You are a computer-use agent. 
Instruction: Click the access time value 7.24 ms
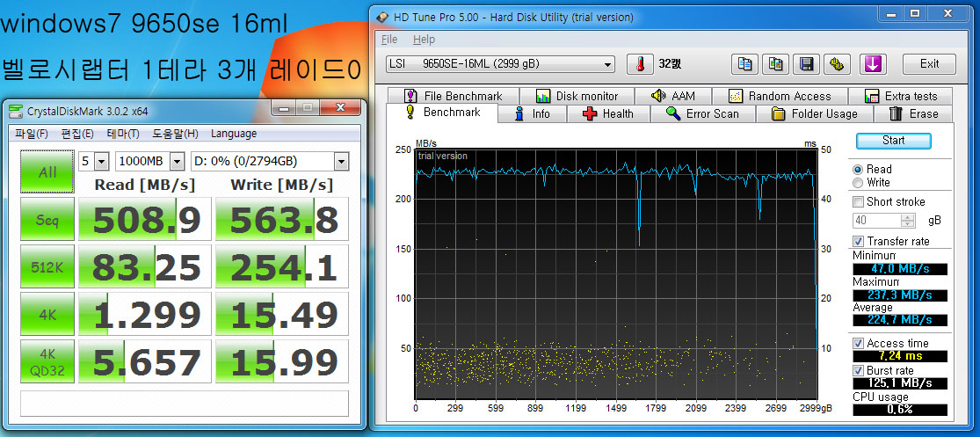900,356
